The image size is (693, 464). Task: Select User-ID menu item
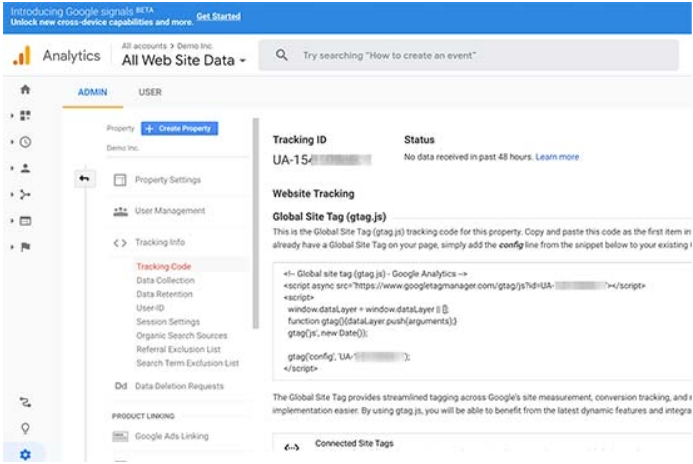click(x=150, y=308)
